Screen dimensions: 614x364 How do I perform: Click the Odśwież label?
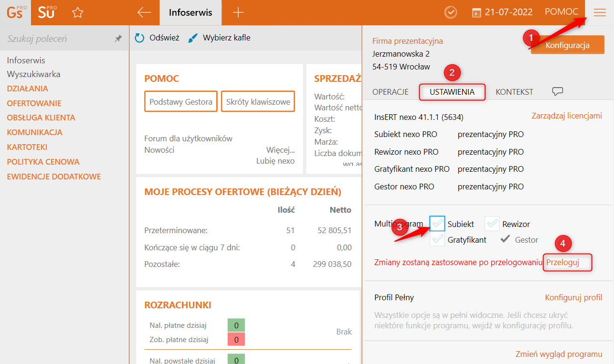click(164, 38)
